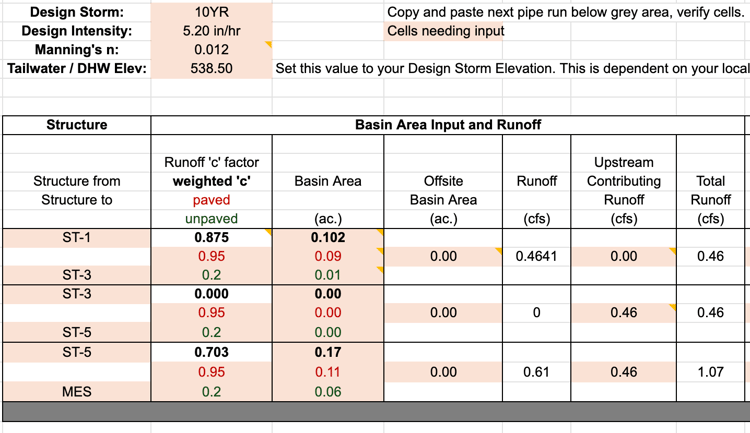The image size is (750, 433).
Task: Select the ST-5 'from' structure cell above MES
Action: (77, 352)
